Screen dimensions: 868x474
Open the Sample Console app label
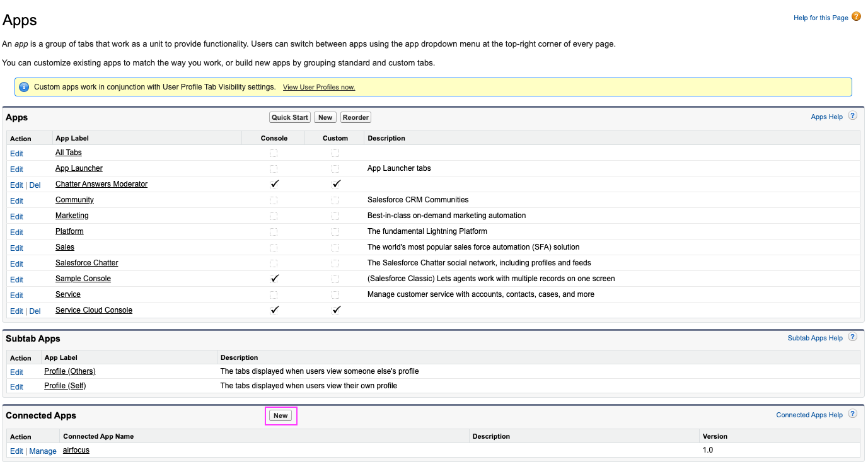point(83,279)
